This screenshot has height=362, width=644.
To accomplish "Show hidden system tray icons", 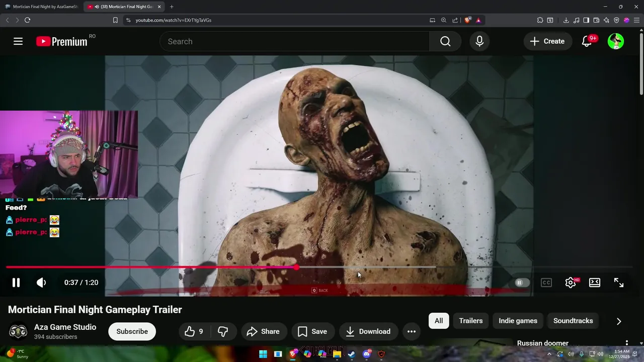I will [549, 354].
